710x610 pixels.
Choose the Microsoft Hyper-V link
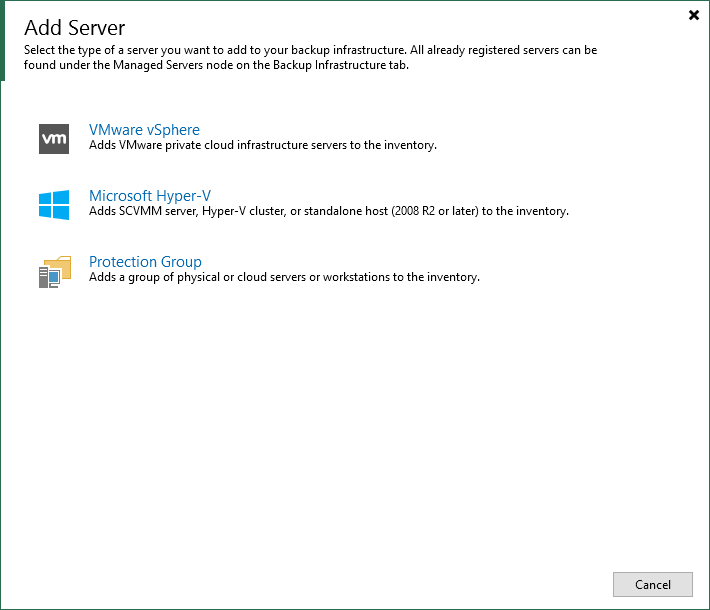point(150,196)
